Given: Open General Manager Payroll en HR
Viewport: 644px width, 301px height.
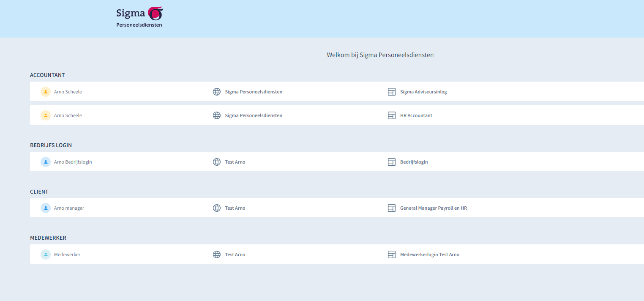Looking at the screenshot, I should (x=434, y=208).
